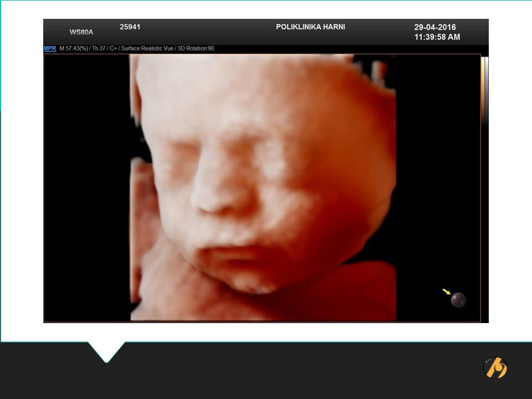Click the timestamp 11:39:58 AM
The width and height of the screenshot is (532, 399).
[x=437, y=37]
